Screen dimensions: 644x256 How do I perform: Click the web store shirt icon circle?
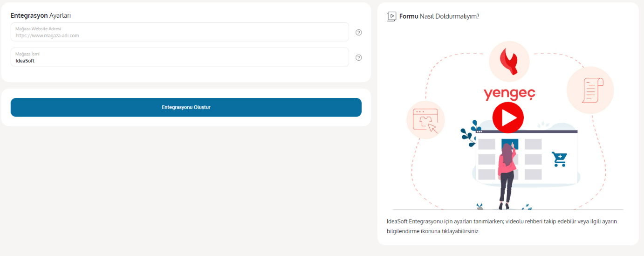point(425,120)
